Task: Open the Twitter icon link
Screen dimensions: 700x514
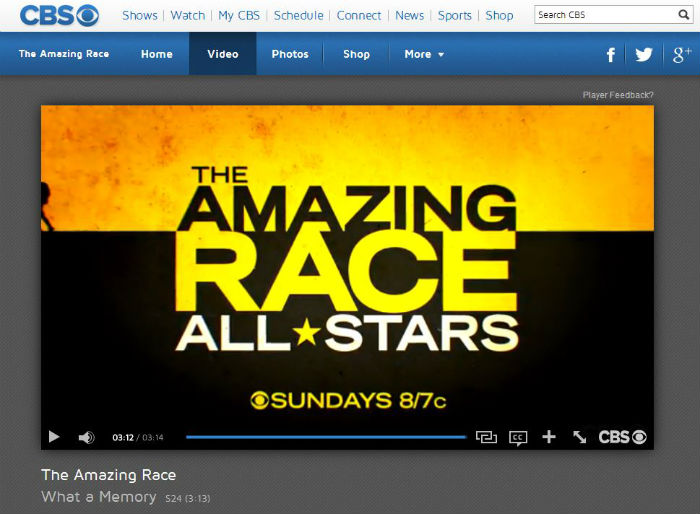Action: click(x=644, y=54)
